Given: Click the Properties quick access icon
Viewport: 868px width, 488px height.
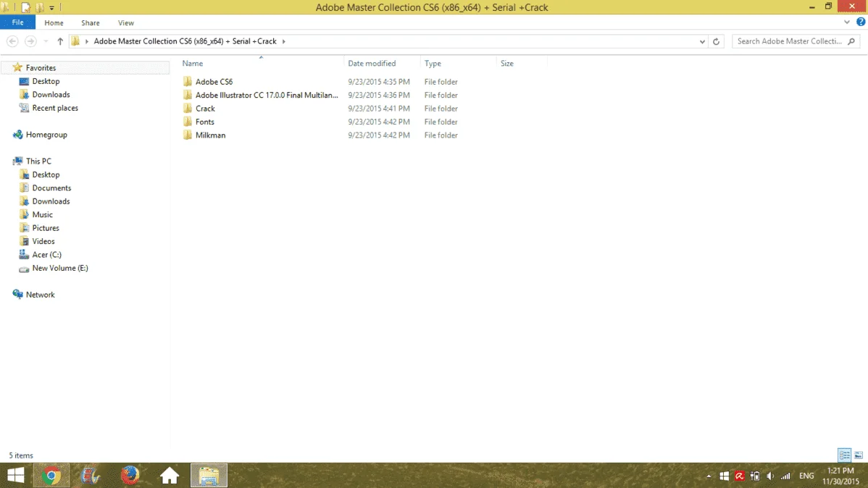Looking at the screenshot, I should click(26, 7).
